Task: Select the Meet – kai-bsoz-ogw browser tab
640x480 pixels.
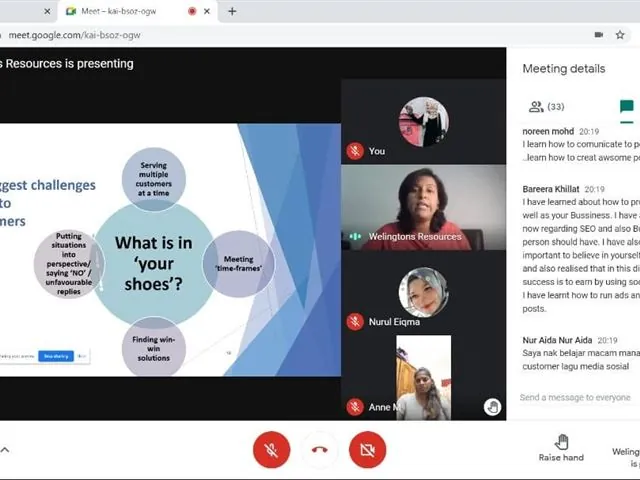Action: (x=138, y=11)
